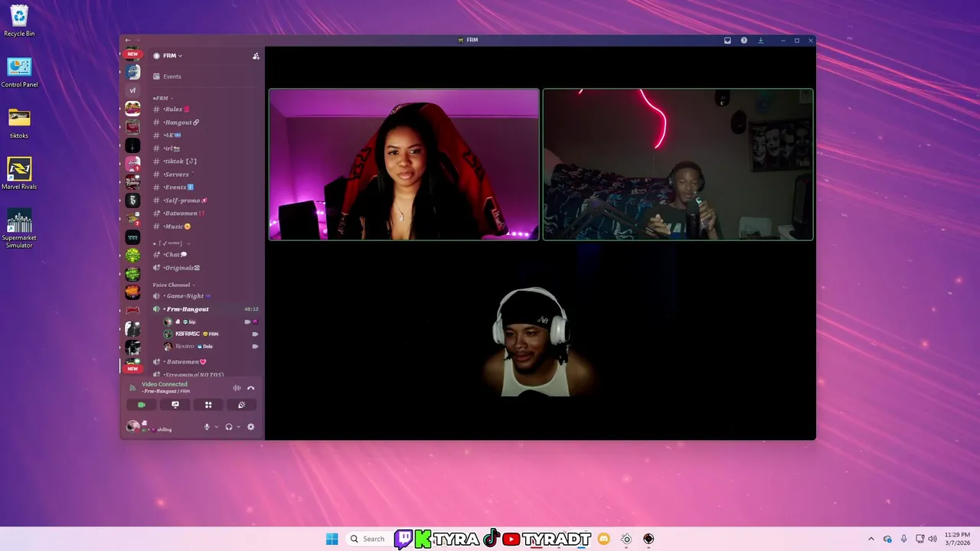
Task: Open the •4K text channel
Action: click(x=205, y=135)
